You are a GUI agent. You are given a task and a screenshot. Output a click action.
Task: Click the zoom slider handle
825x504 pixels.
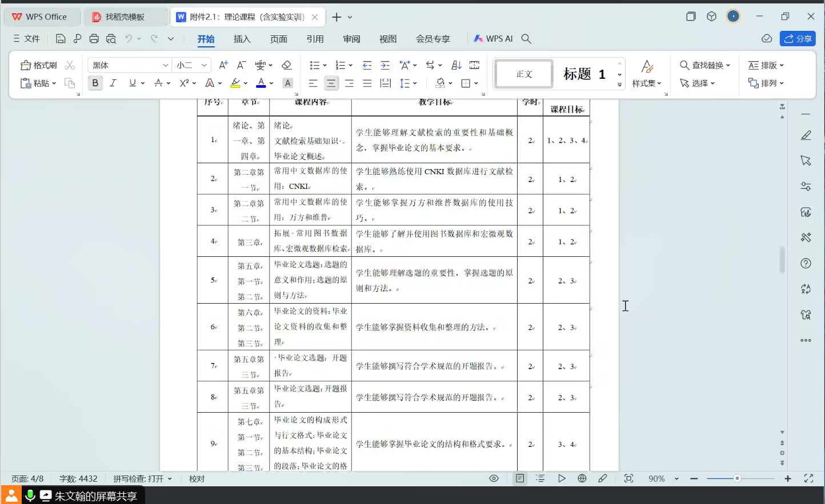click(x=737, y=478)
